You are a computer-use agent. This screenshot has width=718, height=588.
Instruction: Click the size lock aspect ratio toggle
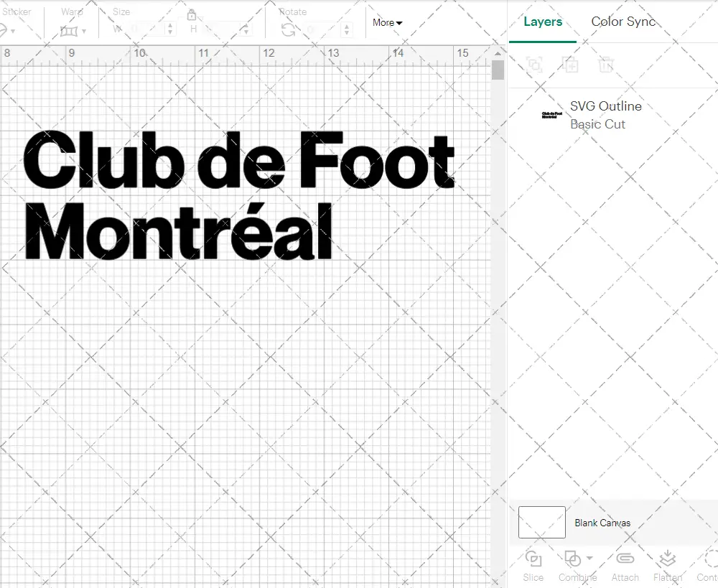pyautogui.click(x=192, y=15)
